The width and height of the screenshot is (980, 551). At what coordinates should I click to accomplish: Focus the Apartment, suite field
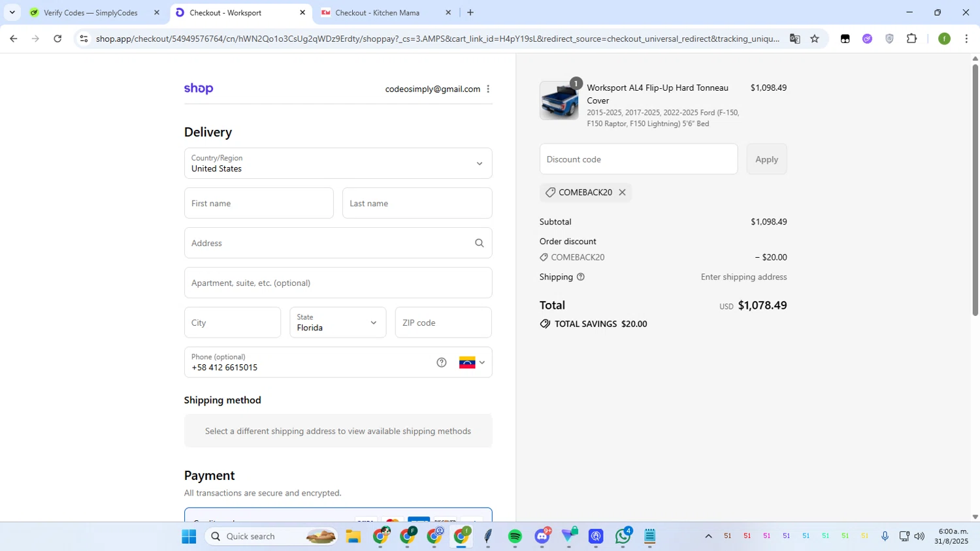[x=338, y=283]
